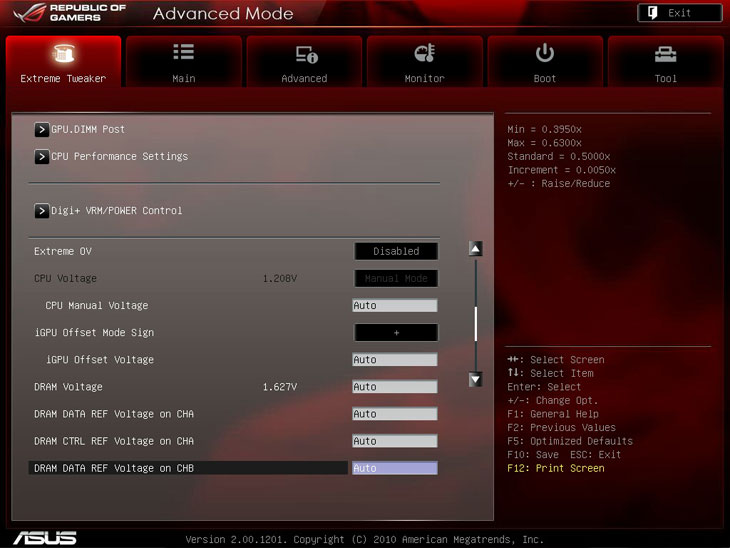Click the Main tab list icon
This screenshot has height=548, width=730.
(x=183, y=53)
